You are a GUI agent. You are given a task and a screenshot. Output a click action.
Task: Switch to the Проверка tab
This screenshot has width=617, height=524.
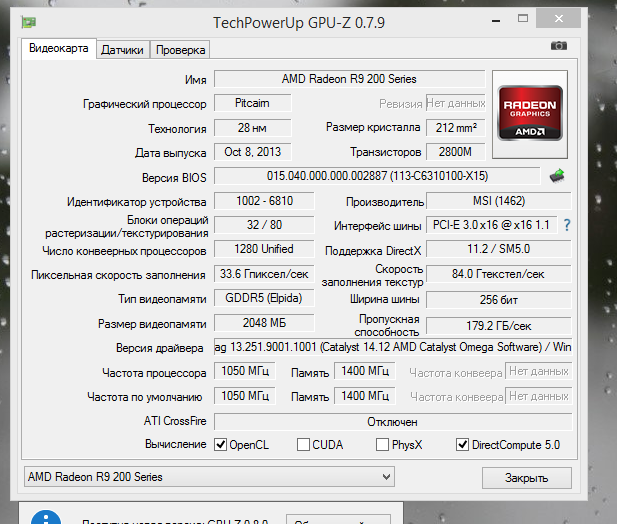(x=180, y=50)
